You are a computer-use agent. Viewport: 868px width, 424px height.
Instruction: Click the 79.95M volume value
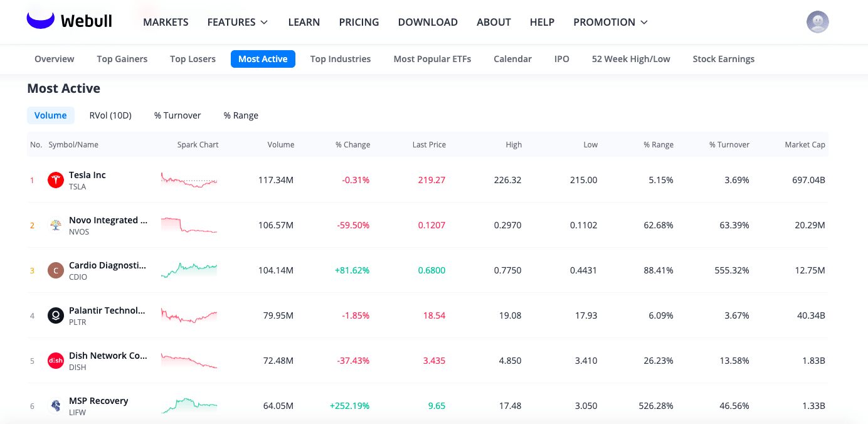(x=278, y=315)
